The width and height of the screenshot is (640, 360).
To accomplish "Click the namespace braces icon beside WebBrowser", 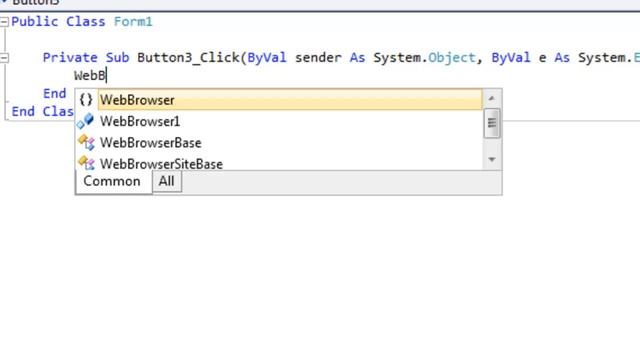I will [86, 100].
